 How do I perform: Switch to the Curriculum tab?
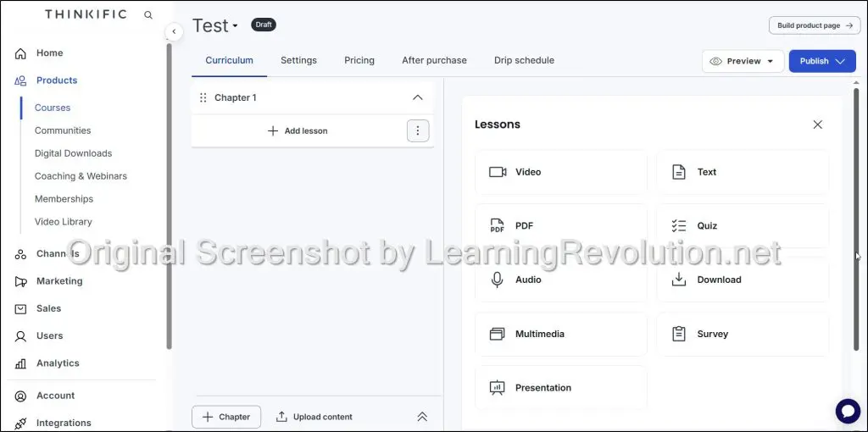[x=229, y=60]
